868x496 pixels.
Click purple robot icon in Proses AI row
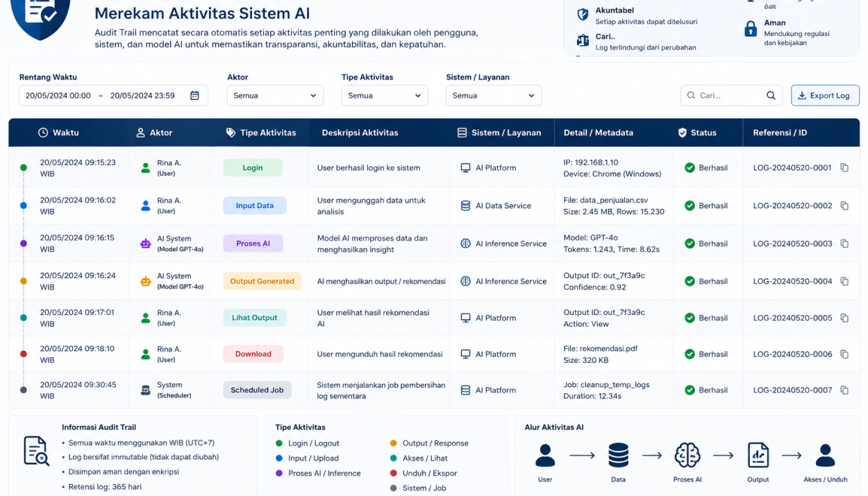(x=146, y=243)
